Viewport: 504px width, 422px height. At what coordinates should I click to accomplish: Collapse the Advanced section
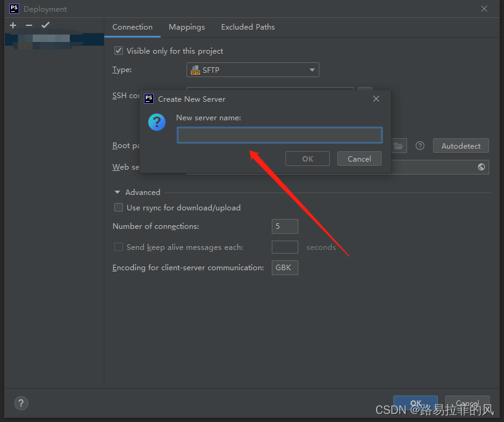click(117, 192)
